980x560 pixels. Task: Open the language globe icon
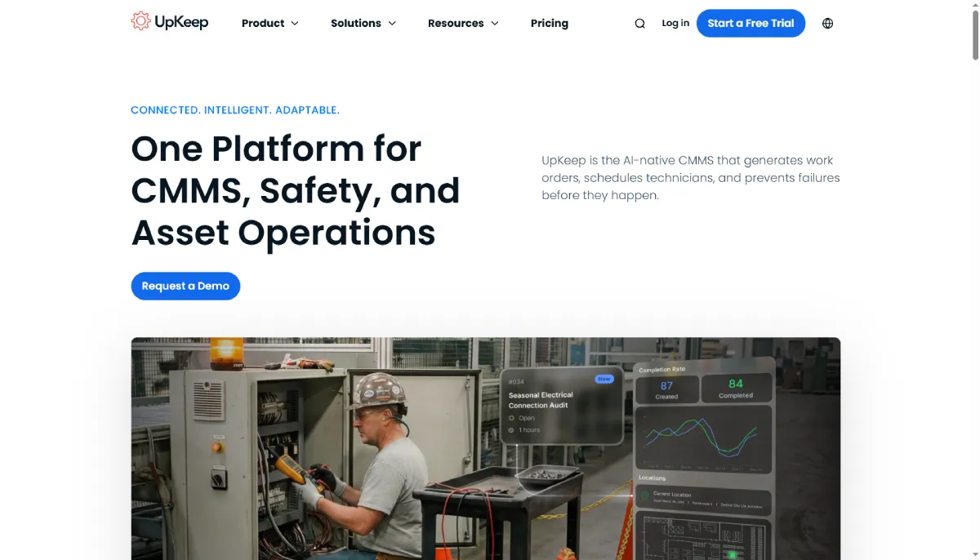click(828, 24)
